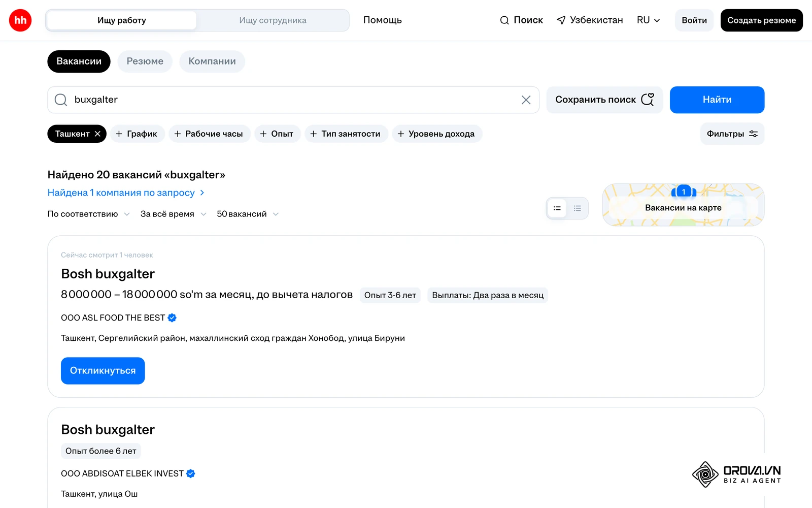The width and height of the screenshot is (812, 508).
Task: Switch to the Резюме tab
Action: pos(145,61)
